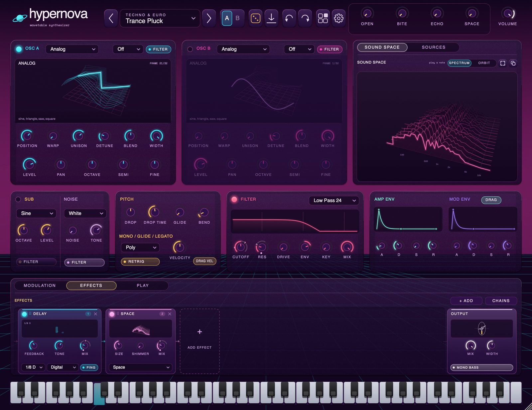Click the Mod Env DRAG button
Viewport: 532px width, 410px height.
click(491, 200)
